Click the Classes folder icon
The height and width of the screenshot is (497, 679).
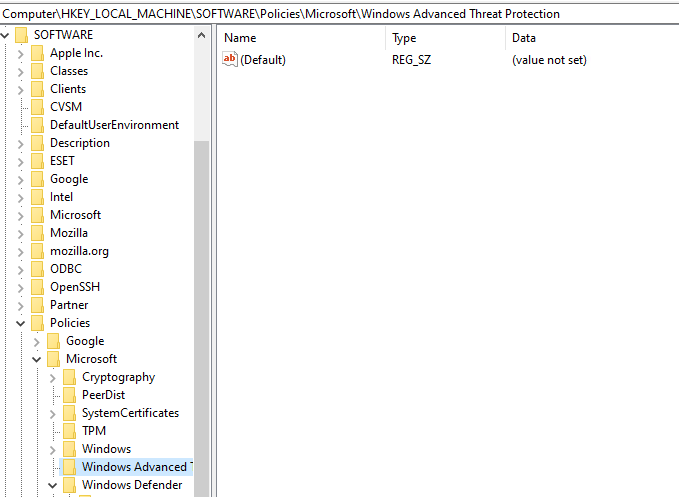tap(37, 71)
